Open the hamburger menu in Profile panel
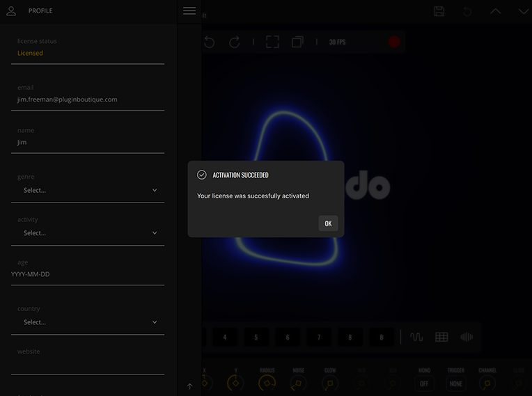This screenshot has height=396, width=532. pos(189,11)
